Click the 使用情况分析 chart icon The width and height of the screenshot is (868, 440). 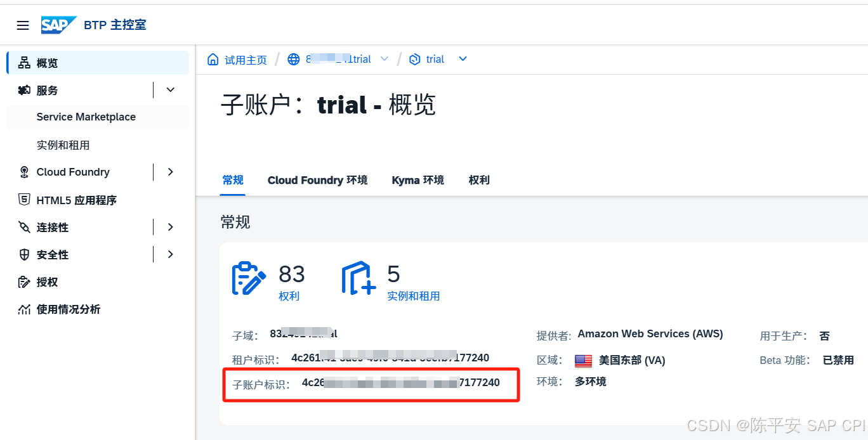point(24,309)
